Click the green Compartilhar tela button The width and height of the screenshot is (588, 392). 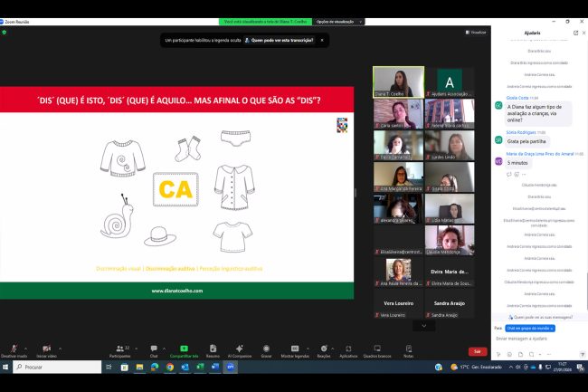(184, 349)
